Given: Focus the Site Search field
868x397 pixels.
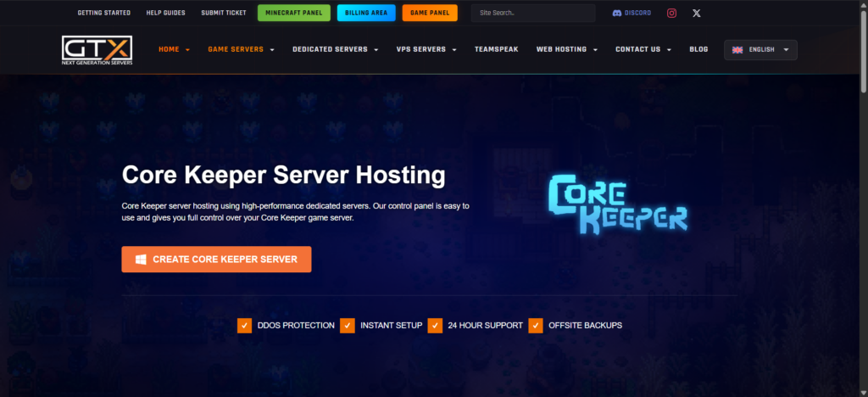Looking at the screenshot, I should pyautogui.click(x=533, y=13).
